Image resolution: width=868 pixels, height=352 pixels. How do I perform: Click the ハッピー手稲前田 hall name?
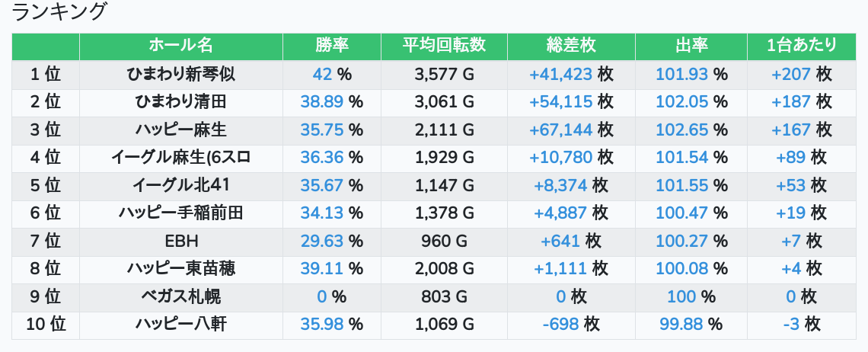[180, 213]
